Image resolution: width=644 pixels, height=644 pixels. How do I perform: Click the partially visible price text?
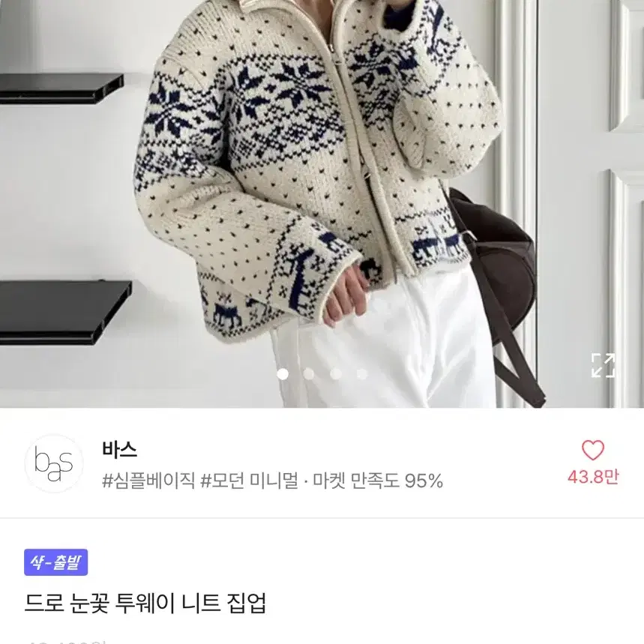(66, 641)
